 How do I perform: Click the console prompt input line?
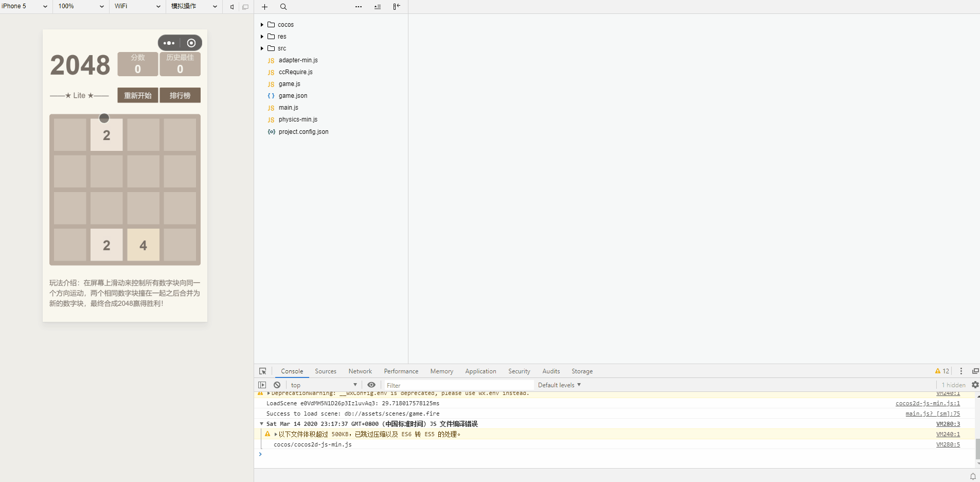click(615, 454)
